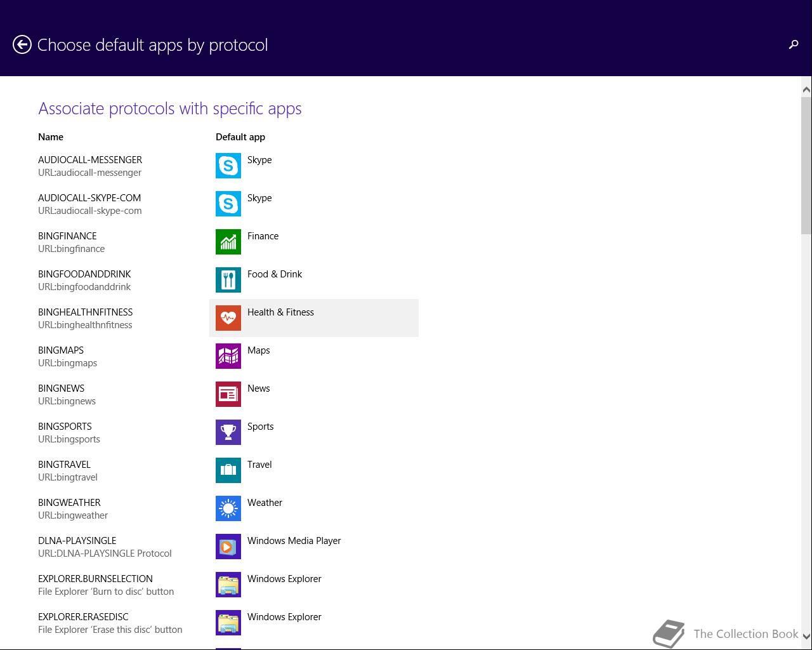Click 'Choose default apps by protocol' title
Screen dimensions: 812x650
click(153, 45)
